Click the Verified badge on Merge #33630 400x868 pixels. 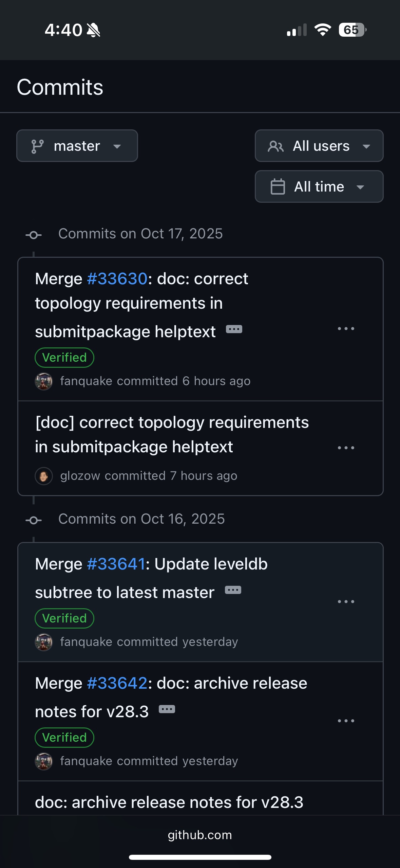(x=64, y=358)
